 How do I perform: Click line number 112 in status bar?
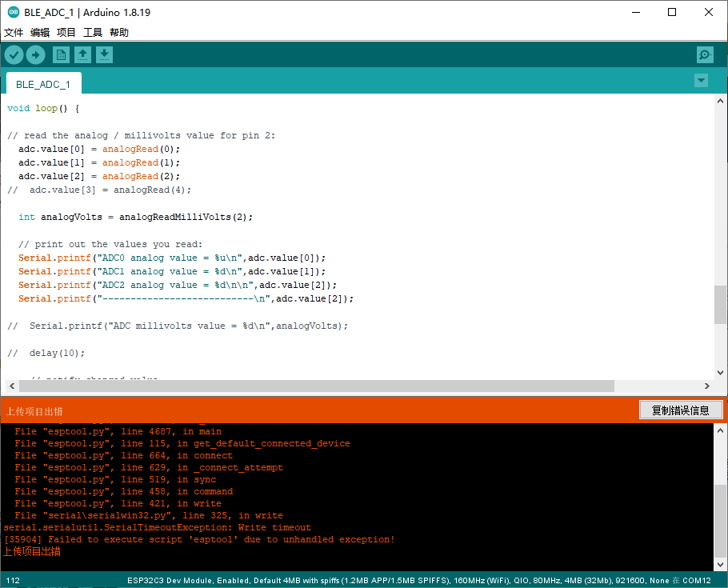tap(13, 581)
